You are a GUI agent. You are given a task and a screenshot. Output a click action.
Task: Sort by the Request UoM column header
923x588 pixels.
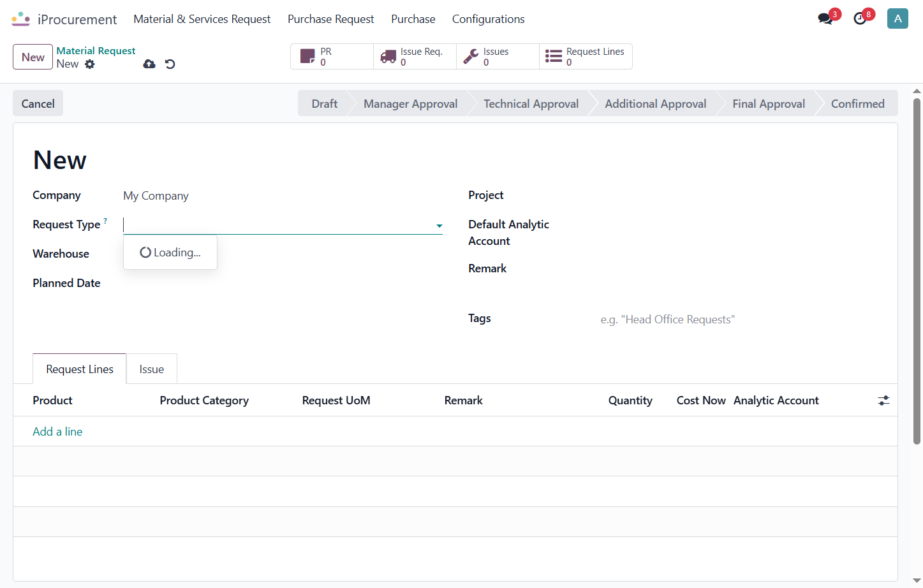pos(336,401)
